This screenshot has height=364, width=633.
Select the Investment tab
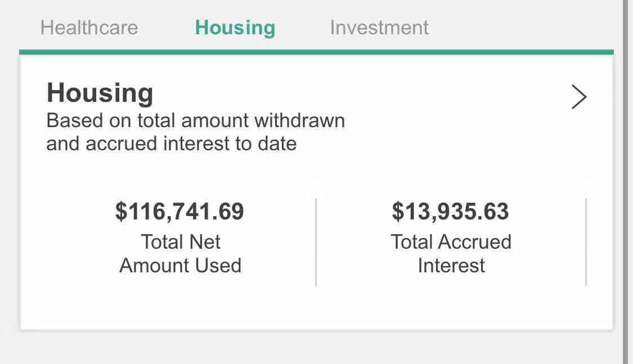(x=379, y=28)
